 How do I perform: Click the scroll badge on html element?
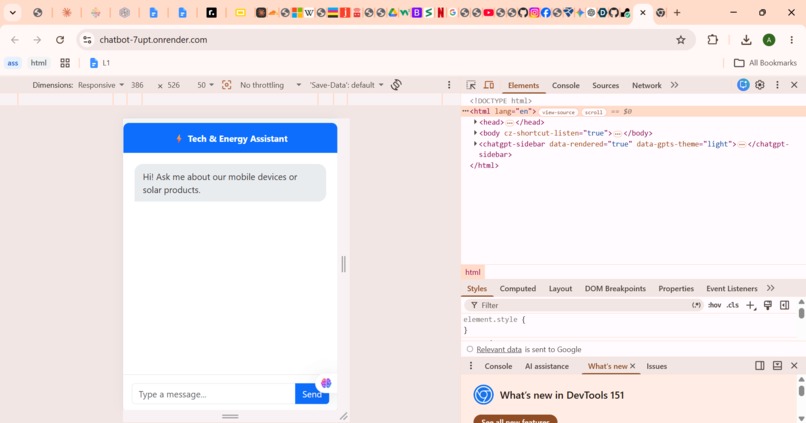(x=594, y=112)
